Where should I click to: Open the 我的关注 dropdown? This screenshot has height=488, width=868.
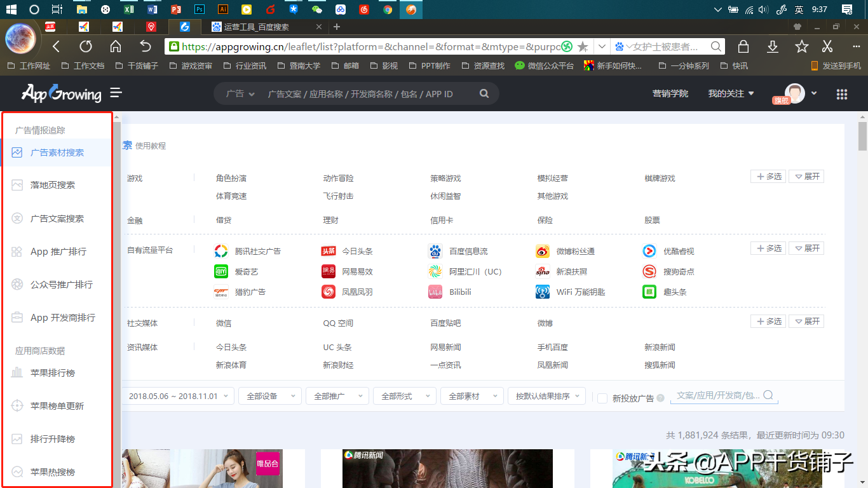(x=731, y=93)
